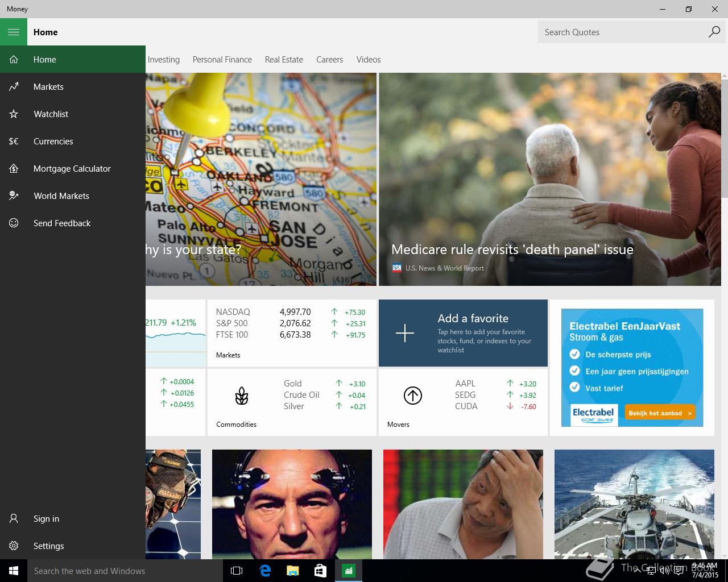Screen dimensions: 728x582
Task: Click the FTSE 100 row
Action: pyautogui.click(x=291, y=334)
